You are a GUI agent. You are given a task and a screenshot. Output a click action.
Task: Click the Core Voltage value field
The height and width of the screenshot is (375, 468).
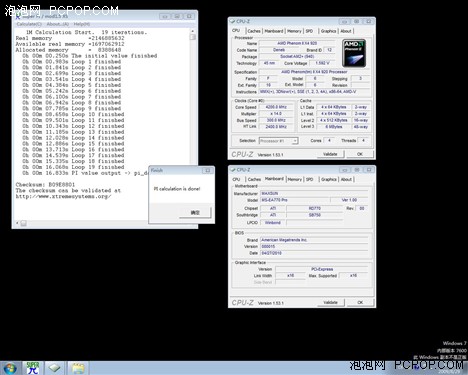(322, 63)
